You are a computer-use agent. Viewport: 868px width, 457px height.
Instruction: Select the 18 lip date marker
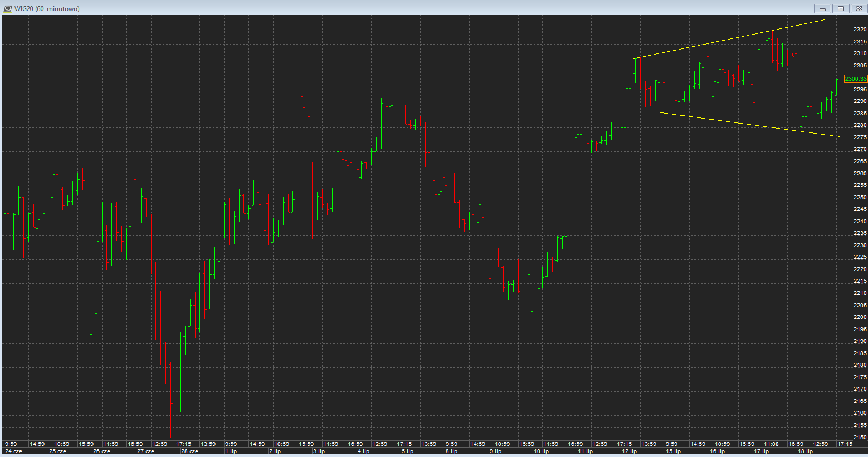(805, 451)
